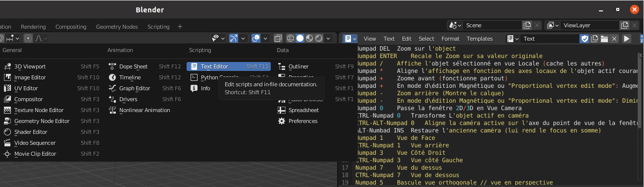
Task: Toggle fake user shield for Text
Action: 585,38
